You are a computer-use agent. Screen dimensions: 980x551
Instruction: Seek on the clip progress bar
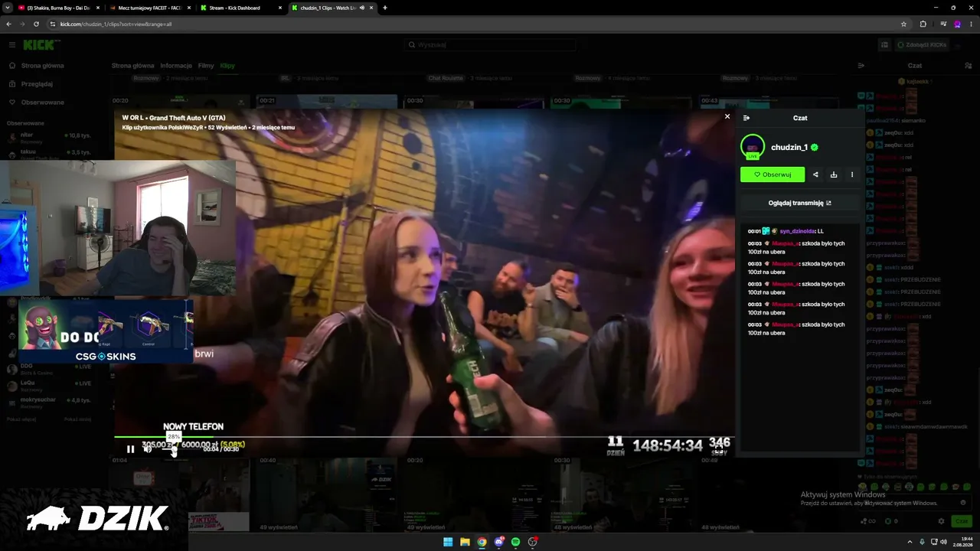(x=424, y=437)
